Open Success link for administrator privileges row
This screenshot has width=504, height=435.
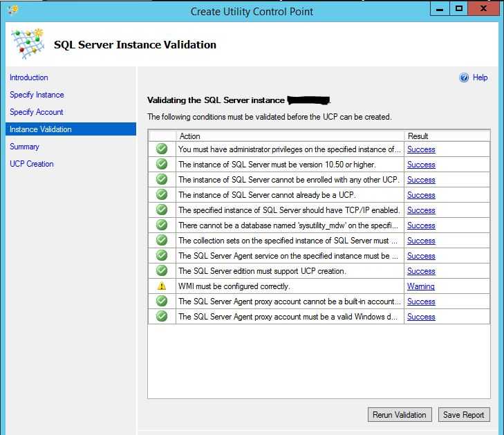pyautogui.click(x=421, y=149)
